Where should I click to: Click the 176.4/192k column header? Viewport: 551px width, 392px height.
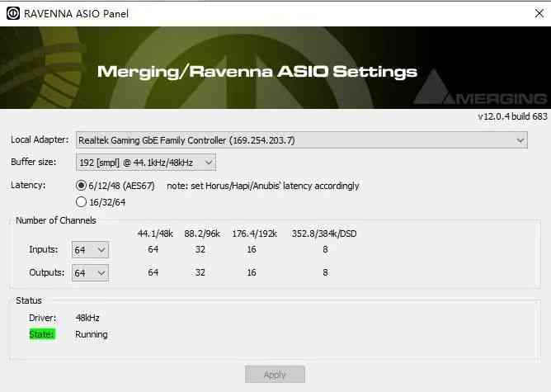254,234
